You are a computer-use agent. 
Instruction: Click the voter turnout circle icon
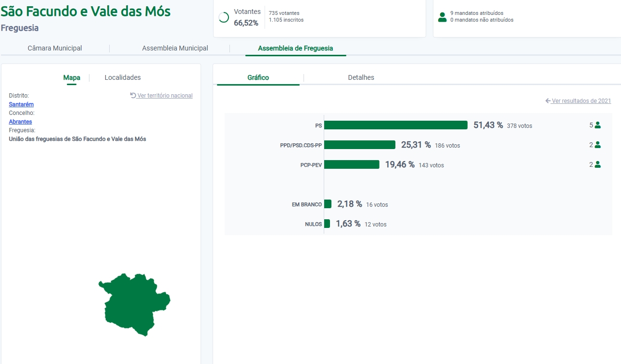(x=224, y=17)
